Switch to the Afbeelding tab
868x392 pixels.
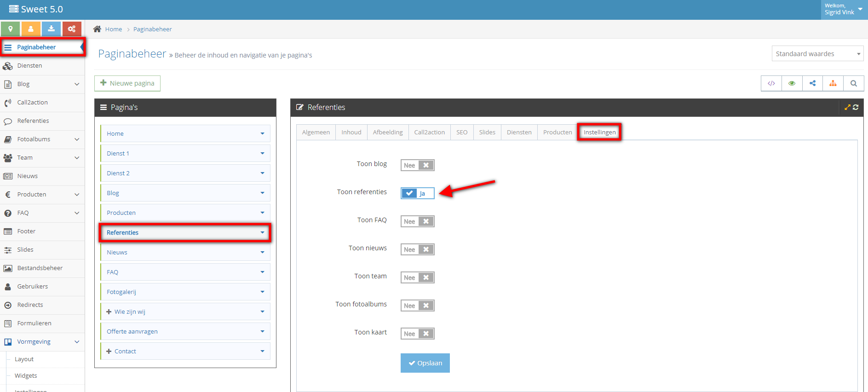click(x=388, y=132)
